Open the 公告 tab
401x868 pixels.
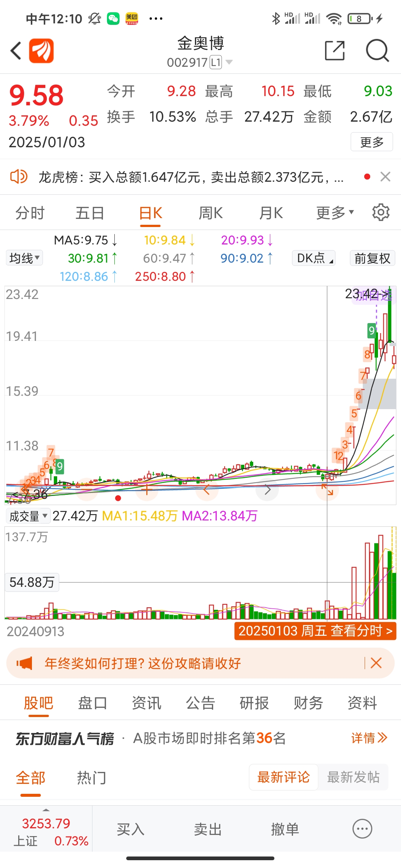click(200, 703)
